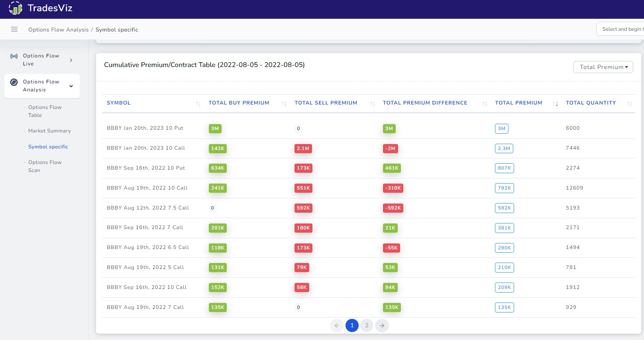The height and width of the screenshot is (340, 644).
Task: Expand Options Flow Live chevron
Action: (71, 60)
